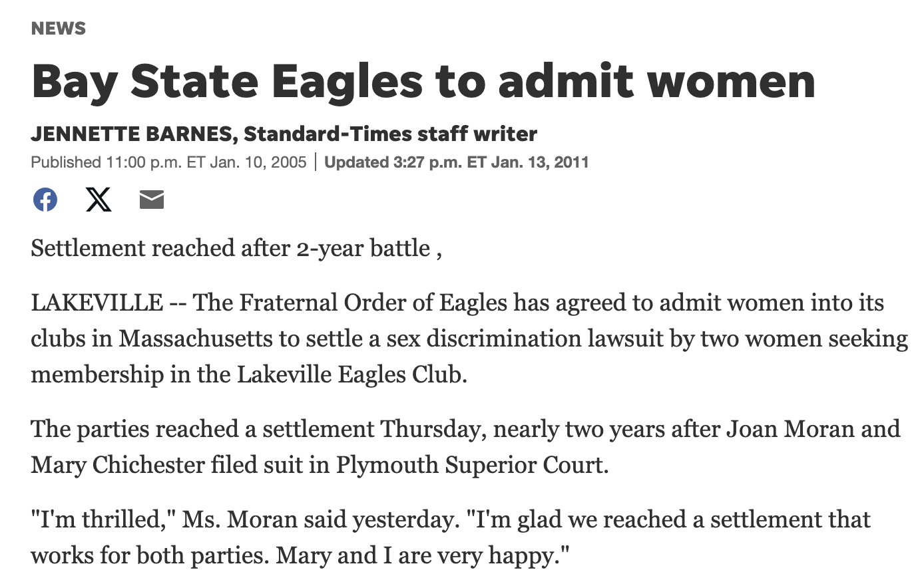Image resolution: width=924 pixels, height=584 pixels.
Task: Click the phrase "Plymouth Superior Court"
Action: 470,465
